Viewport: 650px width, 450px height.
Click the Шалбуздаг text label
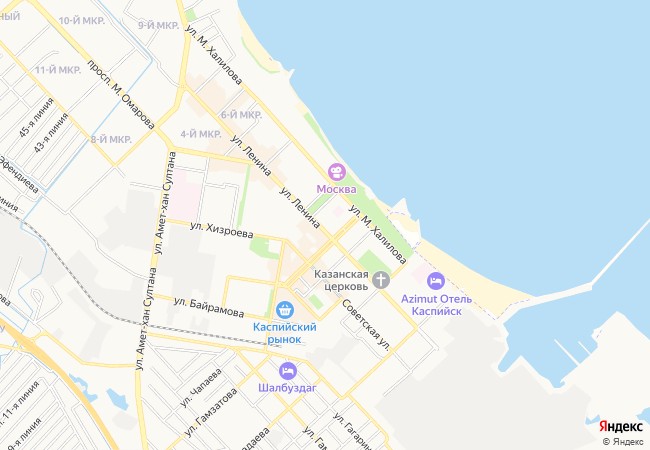(x=287, y=388)
